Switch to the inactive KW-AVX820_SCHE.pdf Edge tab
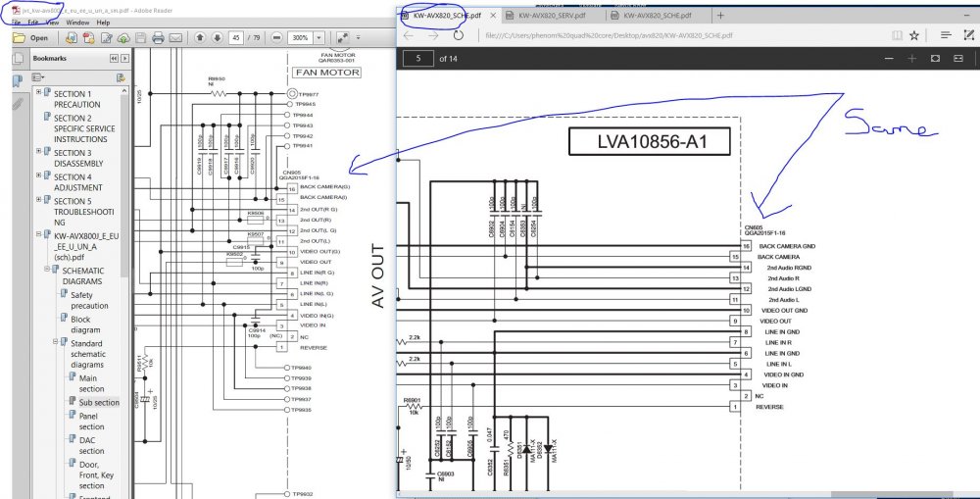 coord(658,15)
